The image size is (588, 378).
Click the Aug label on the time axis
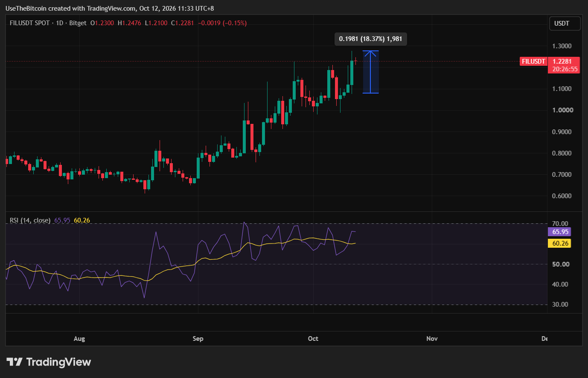point(79,339)
